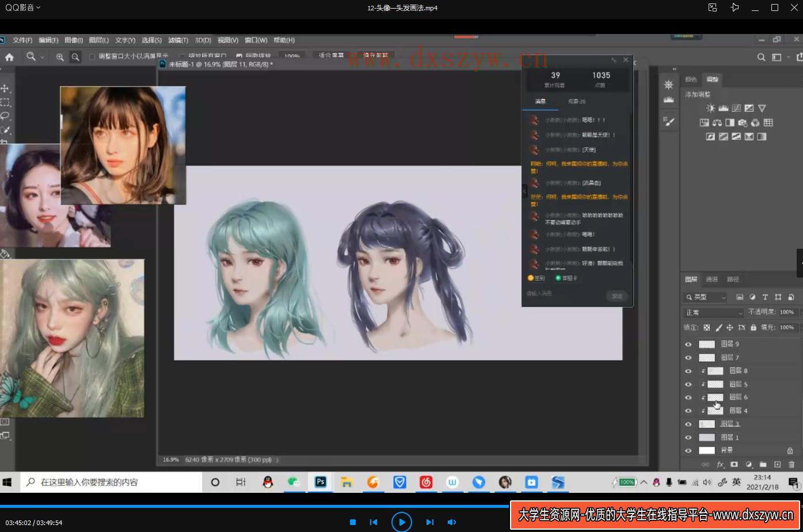Click the Zoom Out magnifier icon
The image size is (803, 532).
75,57
